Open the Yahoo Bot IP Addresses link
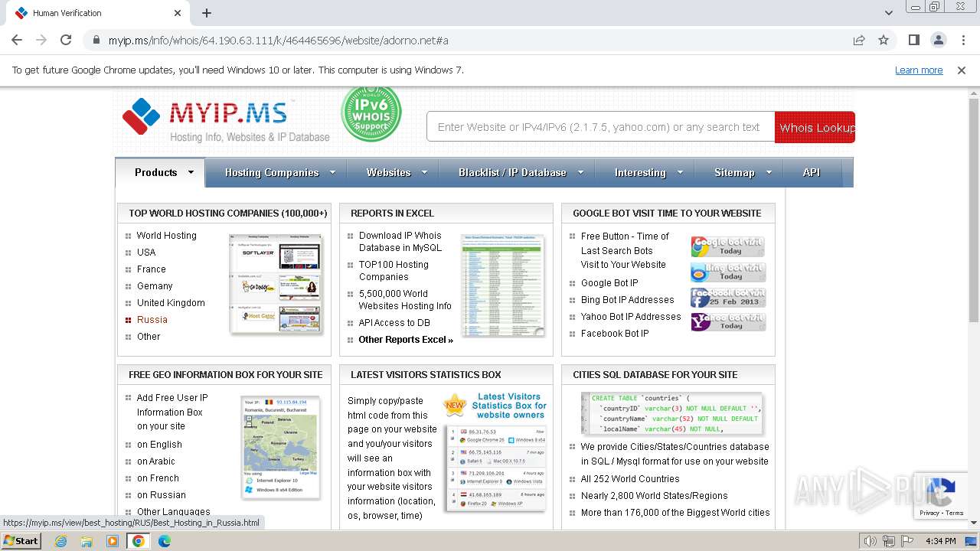The image size is (980, 551). 631,317
